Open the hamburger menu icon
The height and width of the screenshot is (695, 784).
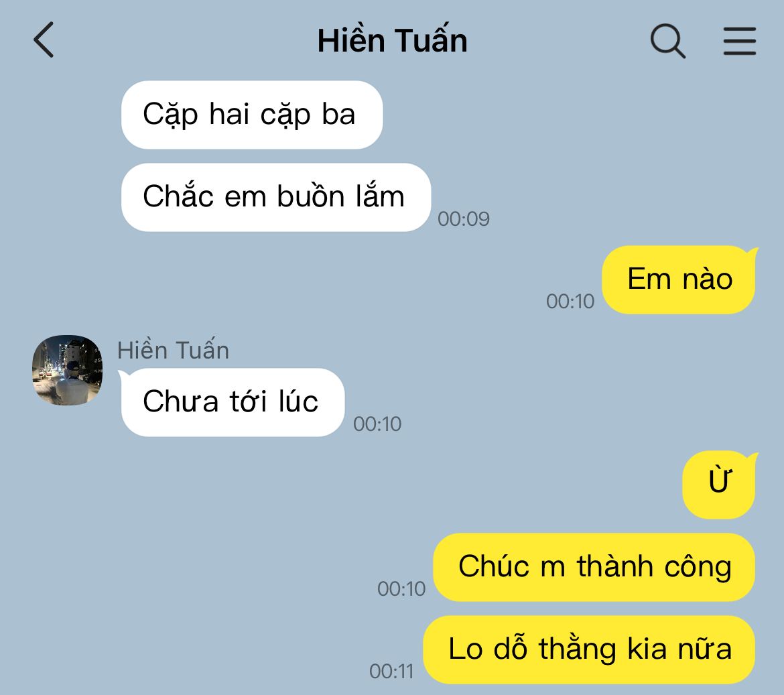click(x=740, y=41)
